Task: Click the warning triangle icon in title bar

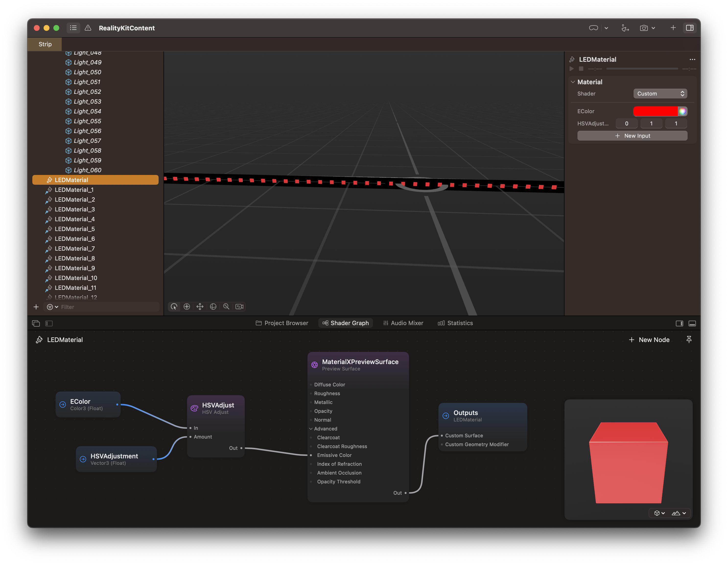Action: 88,28
